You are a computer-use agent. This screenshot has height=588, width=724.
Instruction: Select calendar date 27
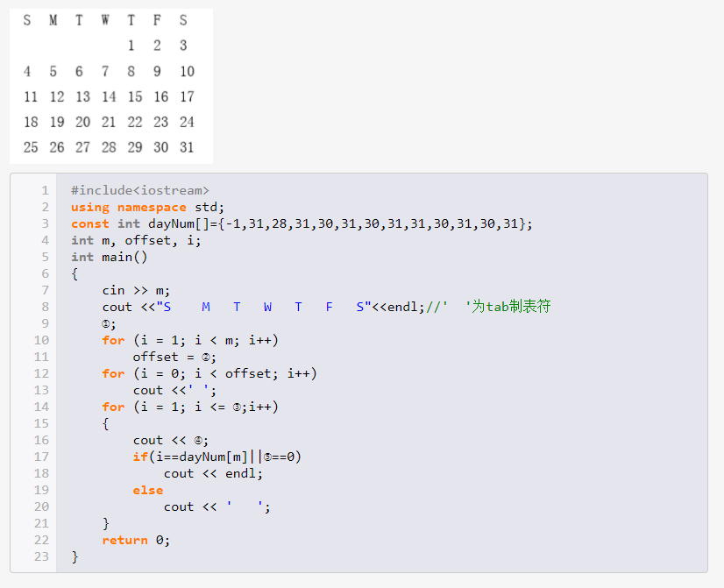click(x=82, y=147)
